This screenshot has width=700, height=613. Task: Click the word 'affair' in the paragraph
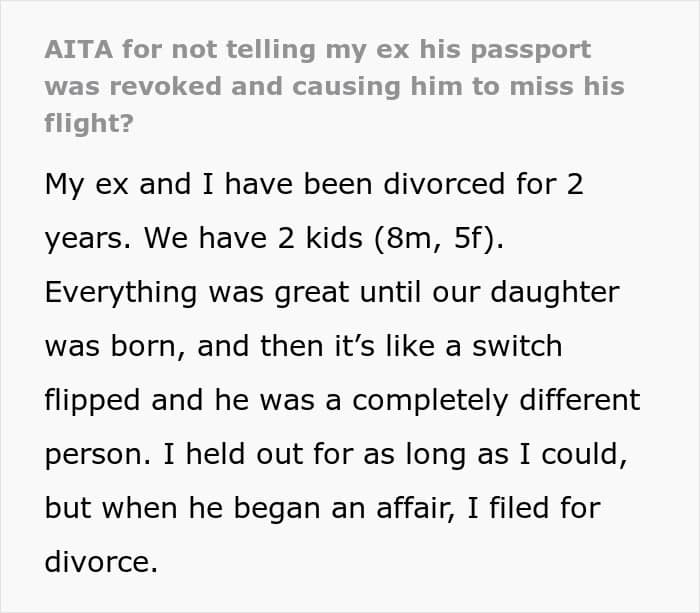[x=414, y=509]
